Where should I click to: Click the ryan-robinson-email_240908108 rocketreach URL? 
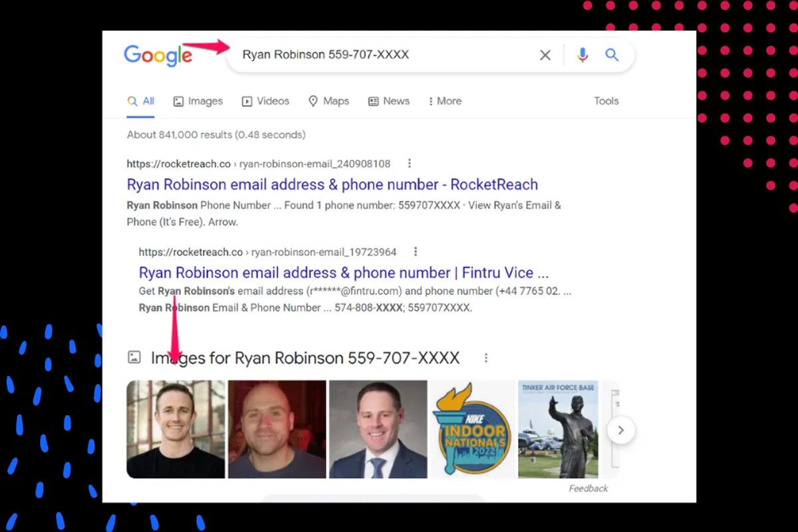(259, 164)
